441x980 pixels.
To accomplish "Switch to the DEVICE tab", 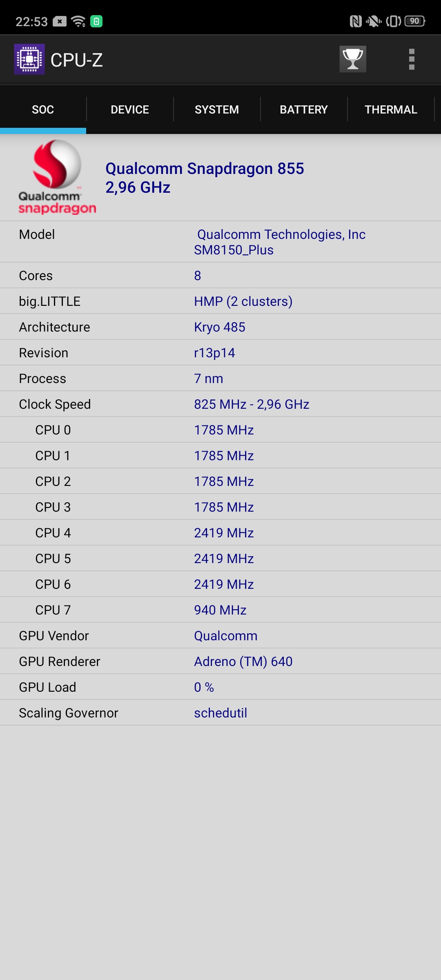I will 130,109.
